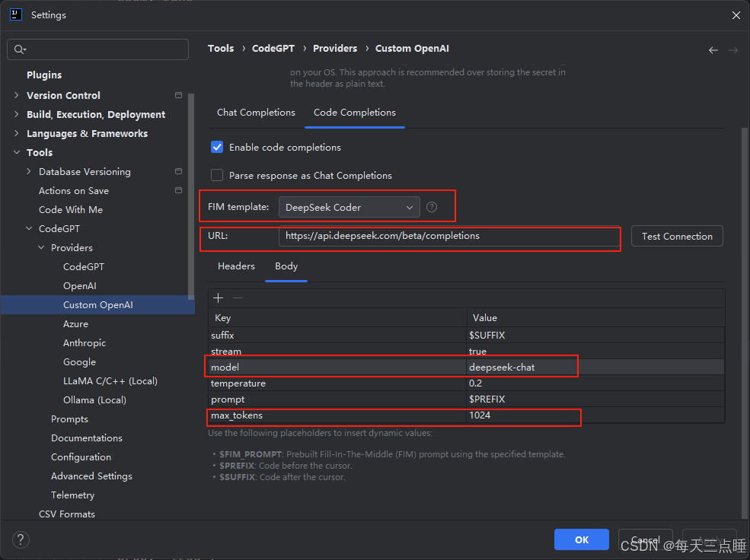The height and width of the screenshot is (560, 750).
Task: Select the Code Completions tab
Action: (354, 113)
